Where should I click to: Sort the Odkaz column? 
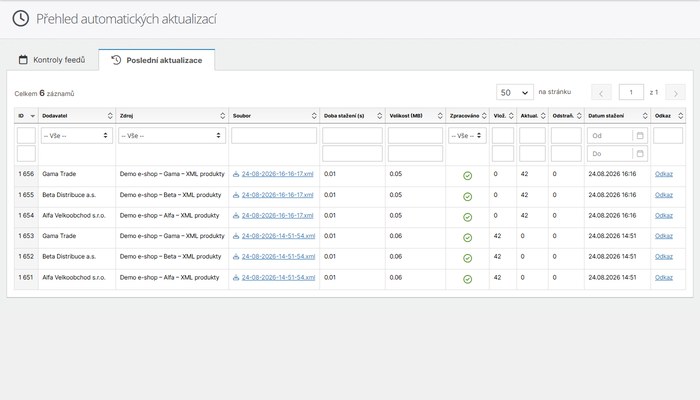680,116
